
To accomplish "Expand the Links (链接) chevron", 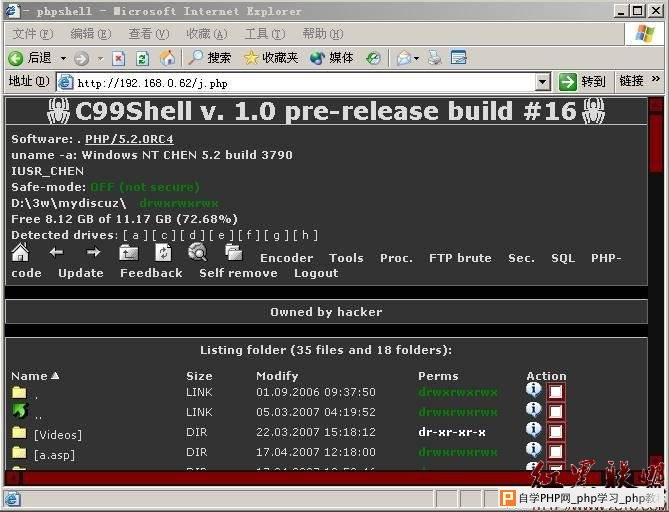I will tap(656, 79).
